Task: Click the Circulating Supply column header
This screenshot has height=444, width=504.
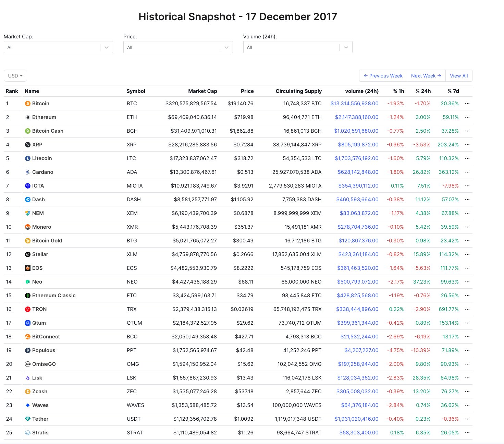Action: pos(299,91)
